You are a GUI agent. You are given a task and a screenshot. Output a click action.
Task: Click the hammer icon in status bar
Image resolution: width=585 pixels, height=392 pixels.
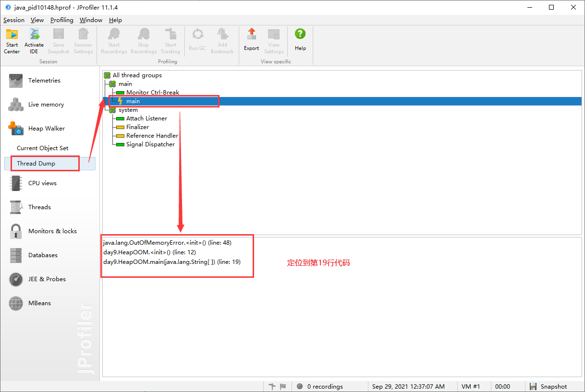272,386
